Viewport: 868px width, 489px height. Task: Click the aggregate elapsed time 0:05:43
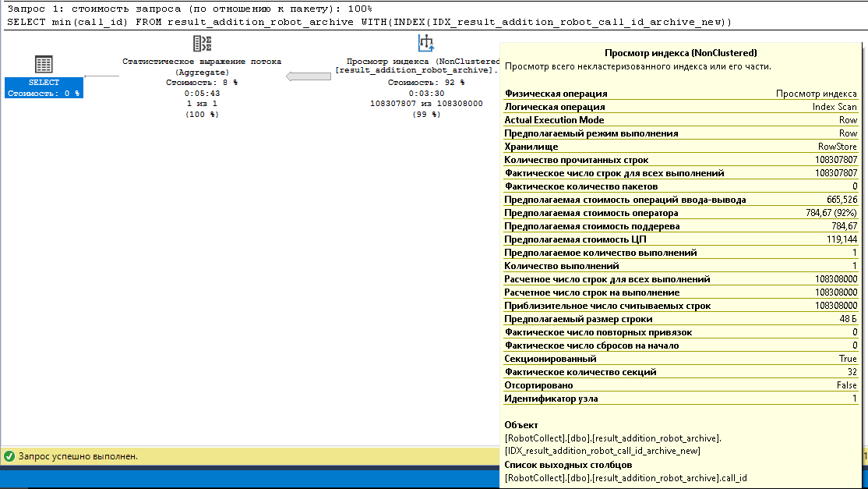point(202,93)
